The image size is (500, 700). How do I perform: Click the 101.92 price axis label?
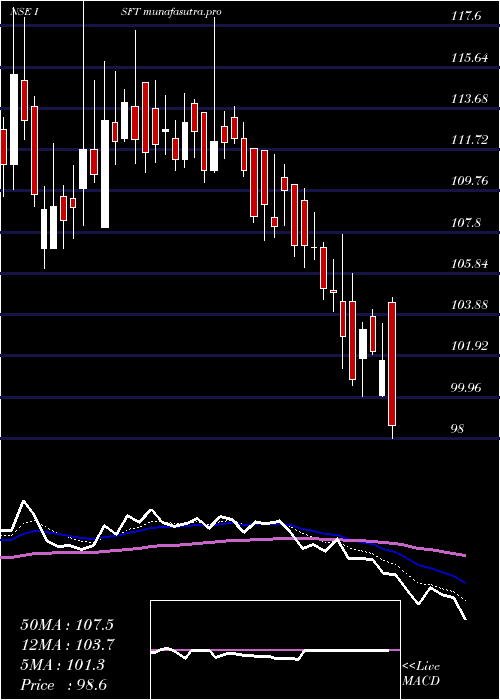[470, 346]
